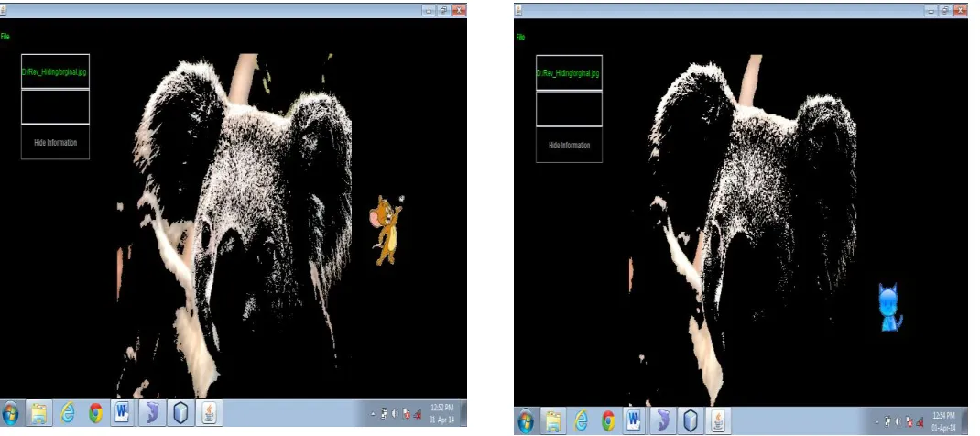The width and height of the screenshot is (980, 436).
Task: Click the Java window icon in left title bar
Action: (4, 10)
